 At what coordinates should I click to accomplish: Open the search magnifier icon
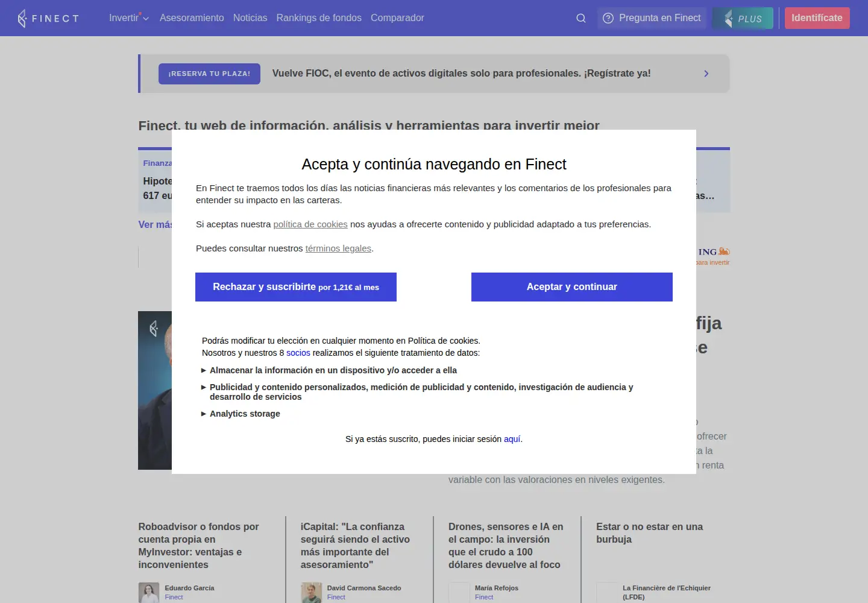pyautogui.click(x=581, y=18)
